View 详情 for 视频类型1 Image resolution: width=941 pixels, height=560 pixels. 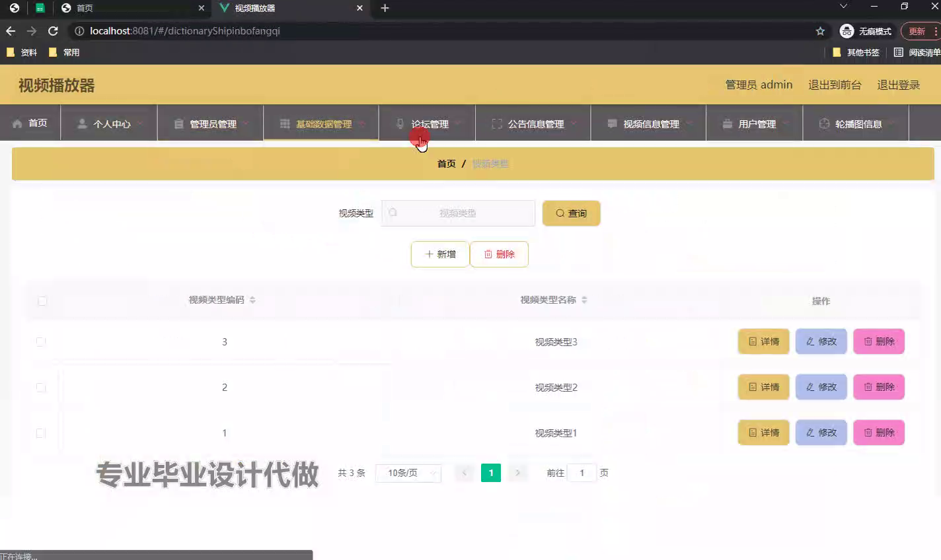pos(763,433)
